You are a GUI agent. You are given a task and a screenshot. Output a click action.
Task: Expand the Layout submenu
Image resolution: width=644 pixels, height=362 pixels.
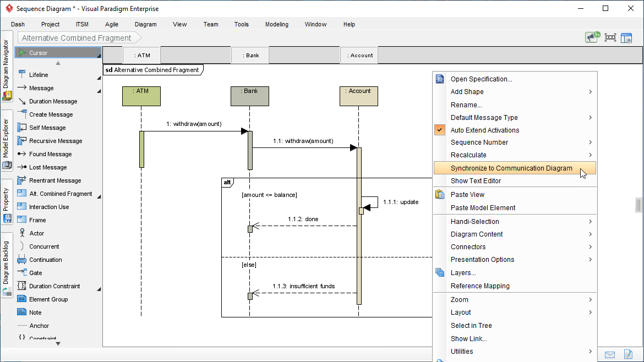(515, 312)
